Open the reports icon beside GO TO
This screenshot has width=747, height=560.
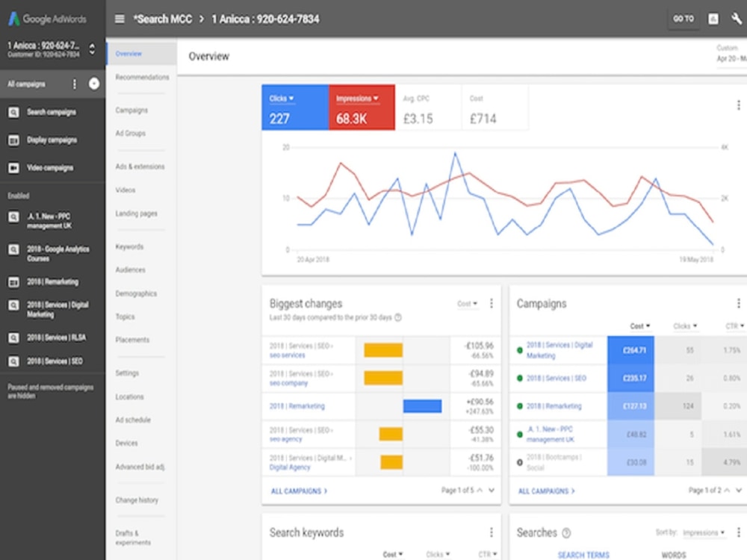pyautogui.click(x=713, y=19)
